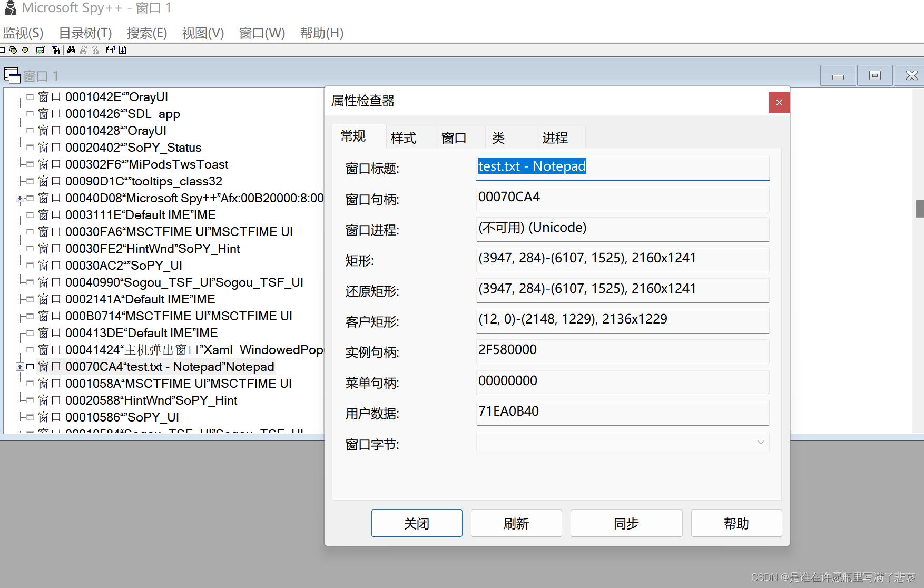Click the window icon of the 00020402 SoPY_Status row

[x=30, y=148]
